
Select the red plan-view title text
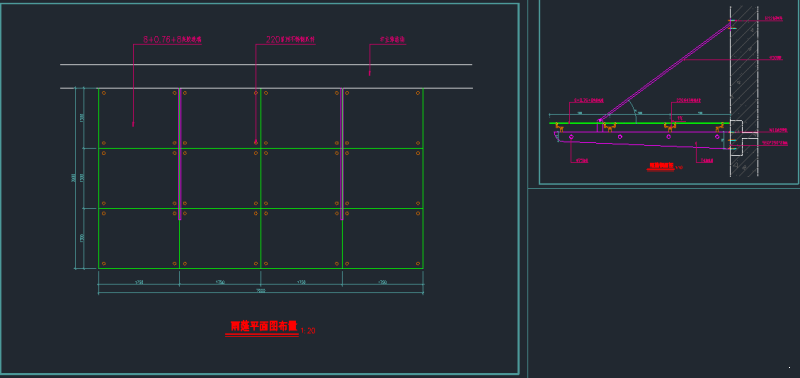pos(264,326)
